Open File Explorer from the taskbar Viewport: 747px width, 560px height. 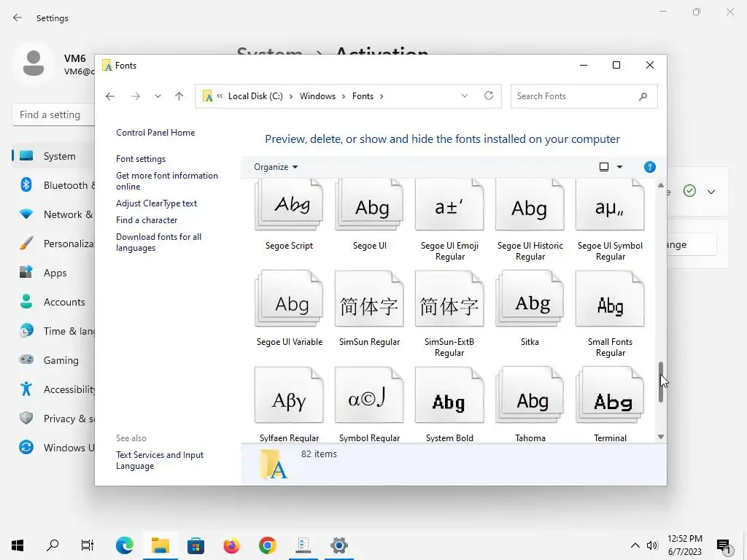pyautogui.click(x=160, y=545)
